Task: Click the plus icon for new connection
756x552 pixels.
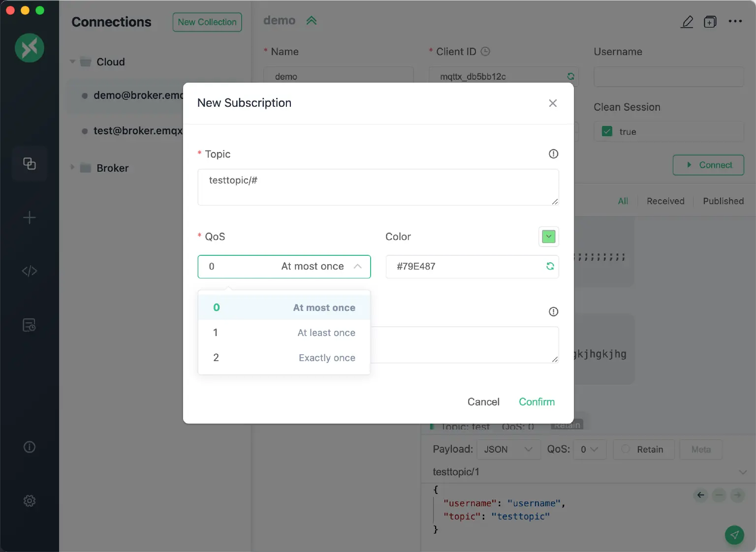Action: click(30, 217)
